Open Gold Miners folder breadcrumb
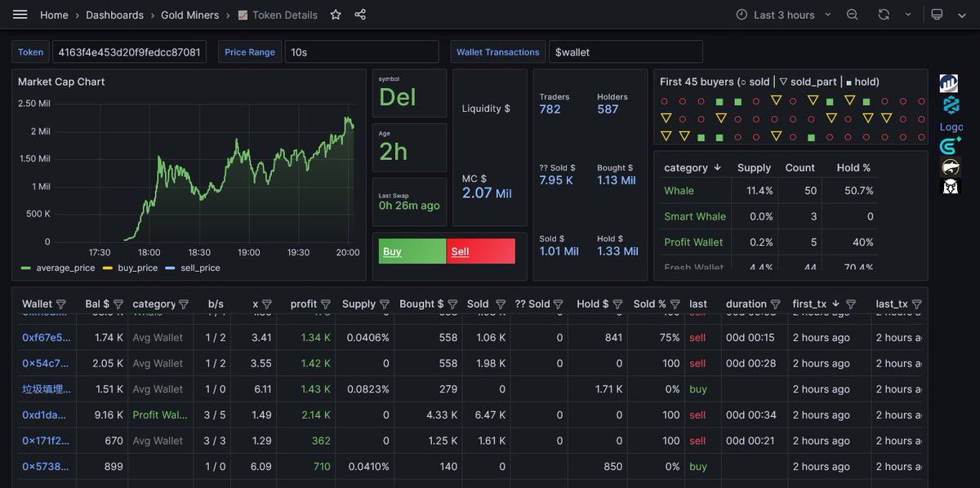Image resolution: width=980 pixels, height=488 pixels. pos(189,15)
